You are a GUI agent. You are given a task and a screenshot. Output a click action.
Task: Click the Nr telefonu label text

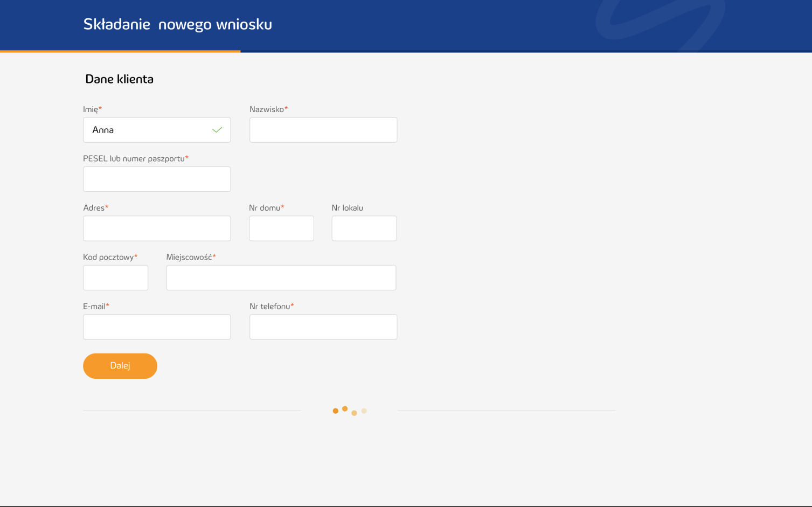[270, 307]
